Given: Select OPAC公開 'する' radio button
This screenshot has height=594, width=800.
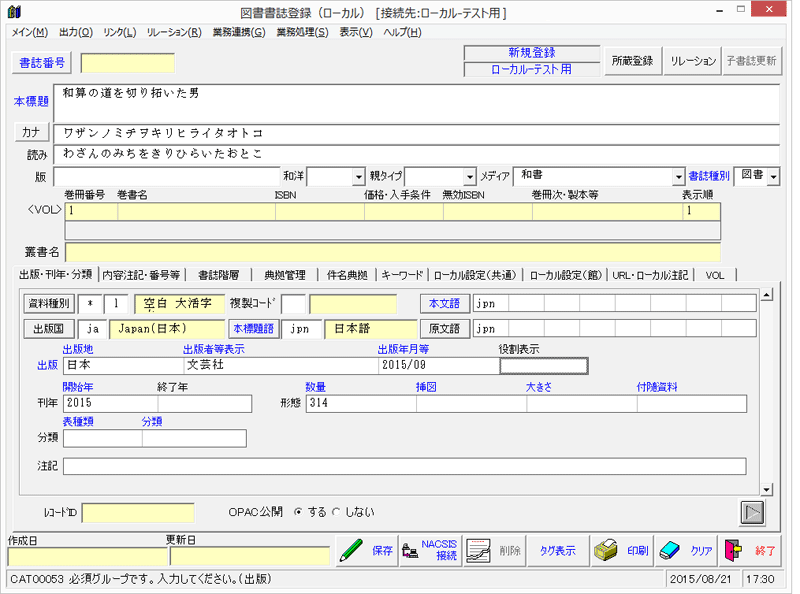Looking at the screenshot, I should pos(298,512).
